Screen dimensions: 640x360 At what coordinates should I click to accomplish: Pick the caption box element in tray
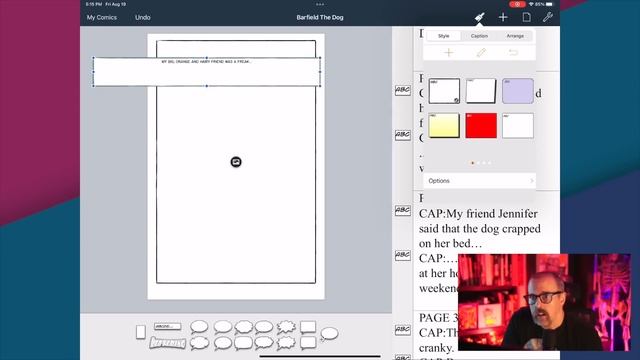pyautogui.click(x=167, y=327)
